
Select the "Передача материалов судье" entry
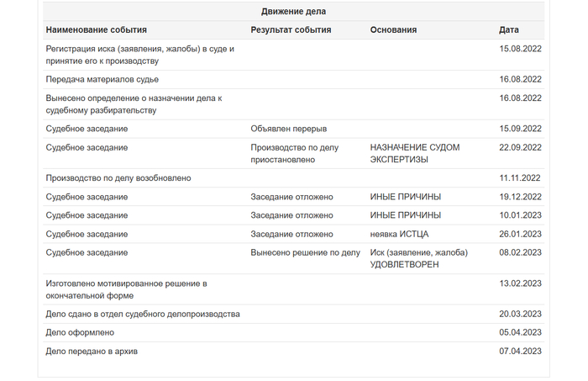pyautogui.click(x=102, y=79)
